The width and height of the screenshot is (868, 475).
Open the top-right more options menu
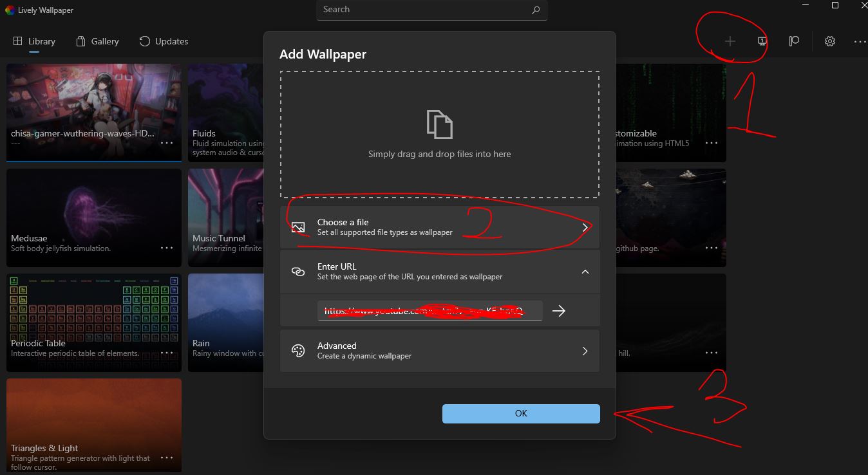pos(860,41)
